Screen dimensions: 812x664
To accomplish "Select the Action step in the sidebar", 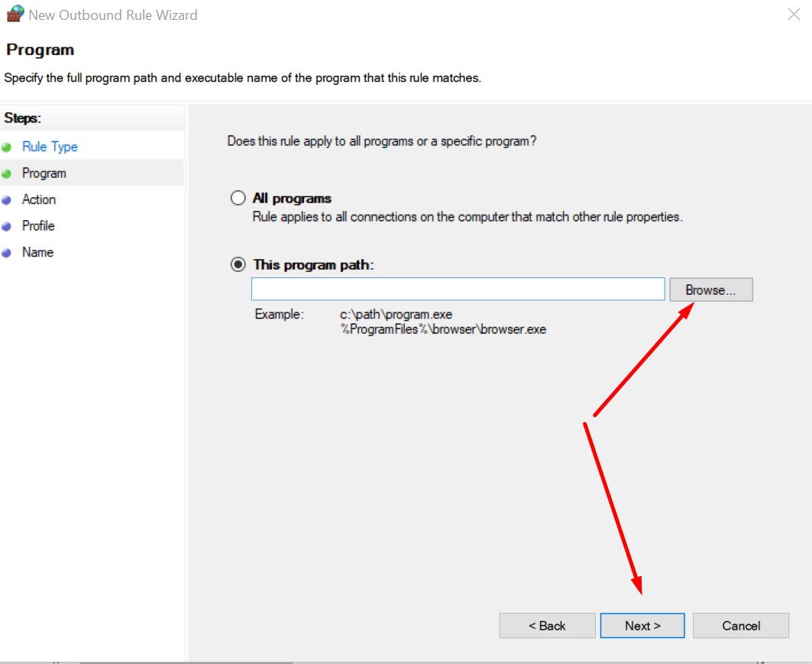I will 39,199.
